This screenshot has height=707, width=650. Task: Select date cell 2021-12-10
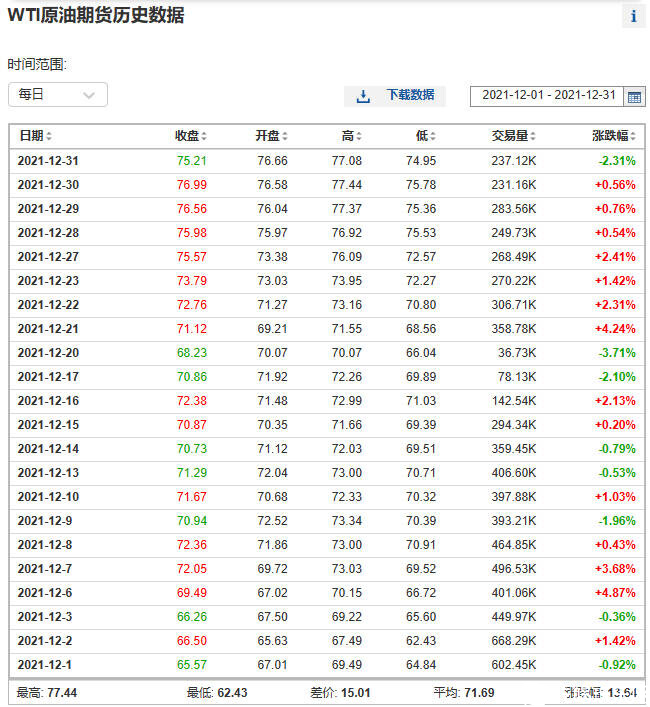tap(48, 497)
